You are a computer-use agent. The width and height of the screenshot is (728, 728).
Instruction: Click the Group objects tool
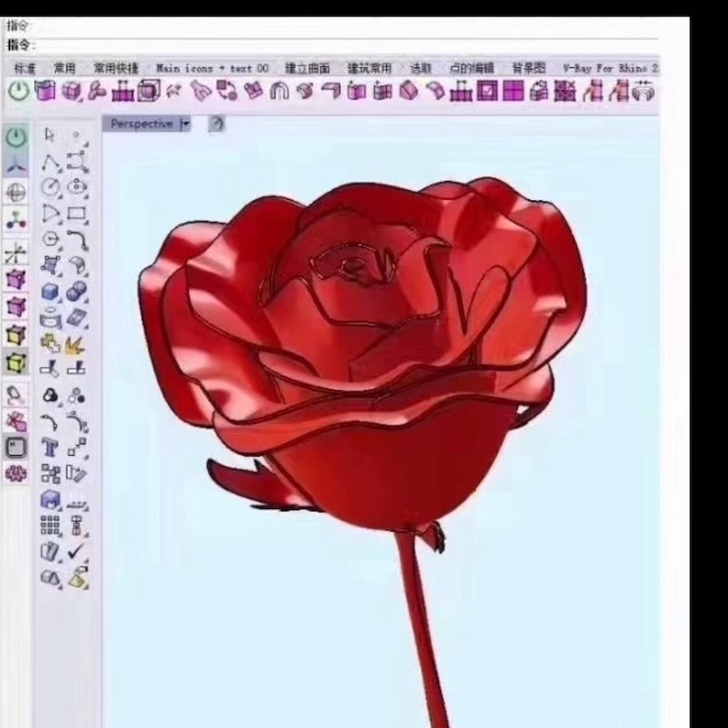50,396
